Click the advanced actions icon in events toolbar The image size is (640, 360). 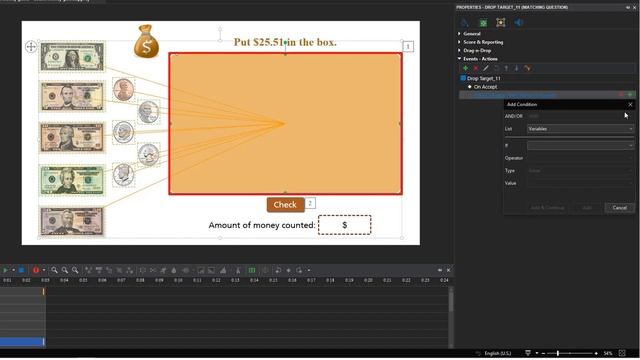527,68
